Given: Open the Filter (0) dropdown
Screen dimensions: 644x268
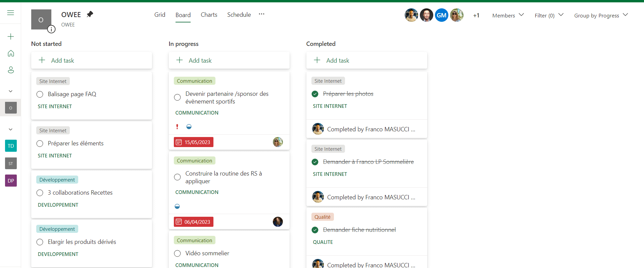Looking at the screenshot, I should 549,15.
